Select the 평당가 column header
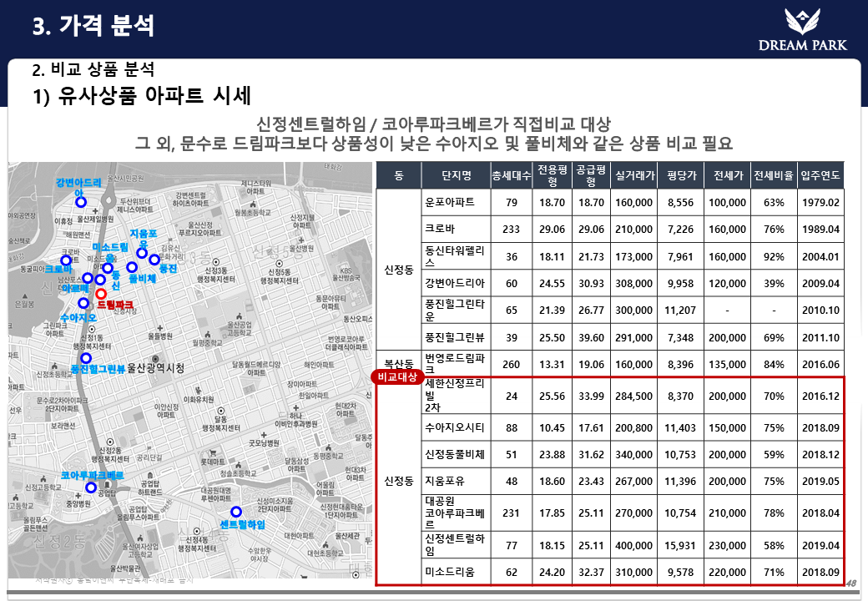The width and height of the screenshot is (868, 601). (681, 175)
